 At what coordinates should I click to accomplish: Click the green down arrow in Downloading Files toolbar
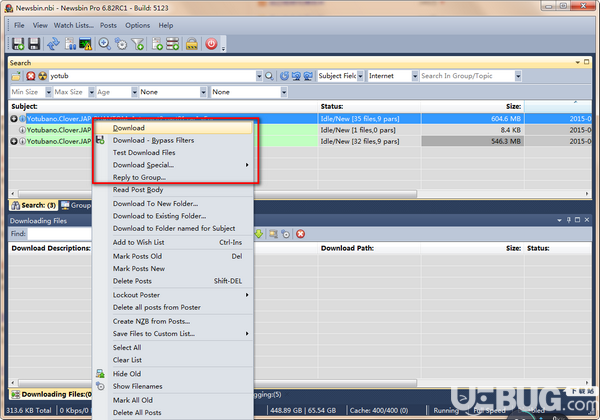(x=259, y=234)
